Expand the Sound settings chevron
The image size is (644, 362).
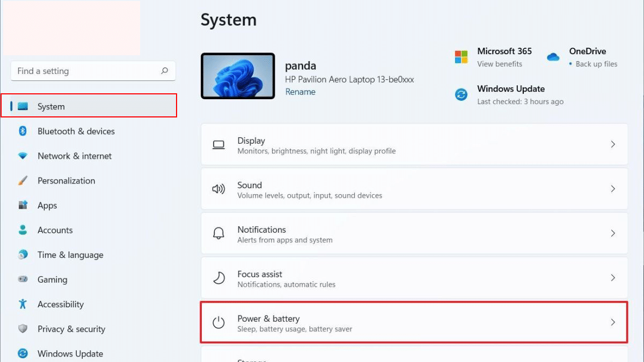tap(613, 189)
